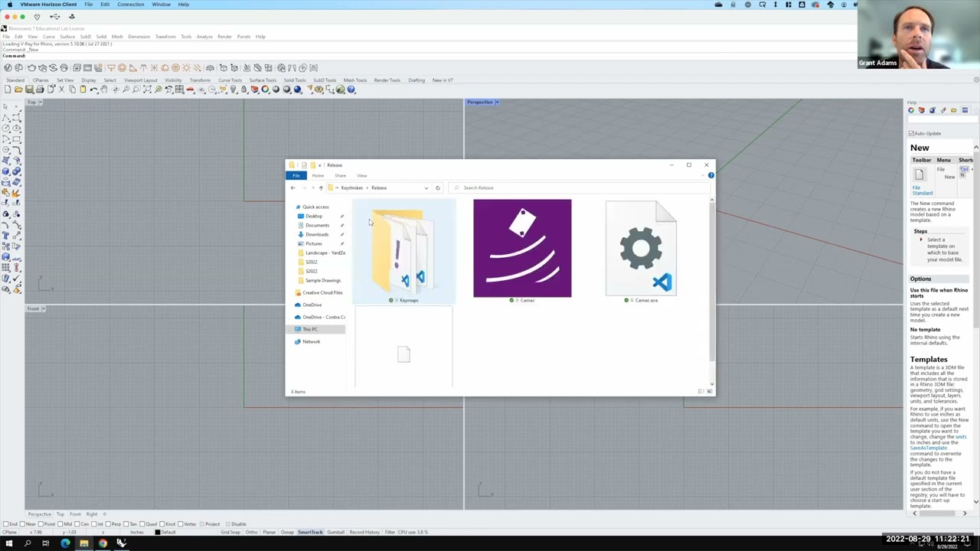Click the lock icon in Rhino toolbar
This screenshot has width=980, height=551.
[243, 90]
